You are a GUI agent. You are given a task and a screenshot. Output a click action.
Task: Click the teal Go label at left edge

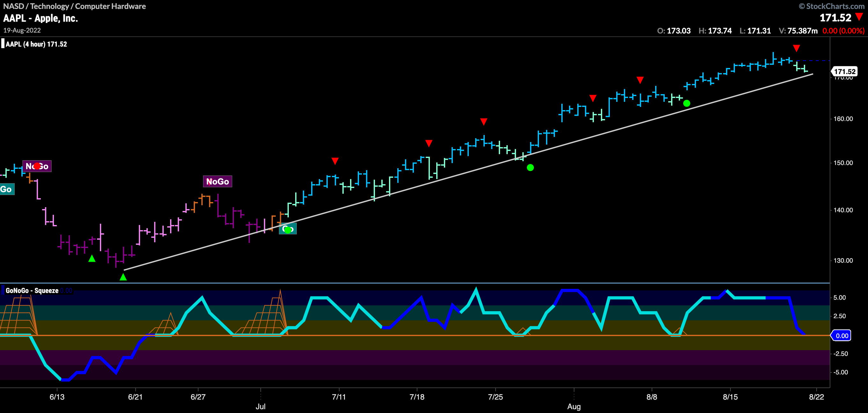(x=7, y=189)
